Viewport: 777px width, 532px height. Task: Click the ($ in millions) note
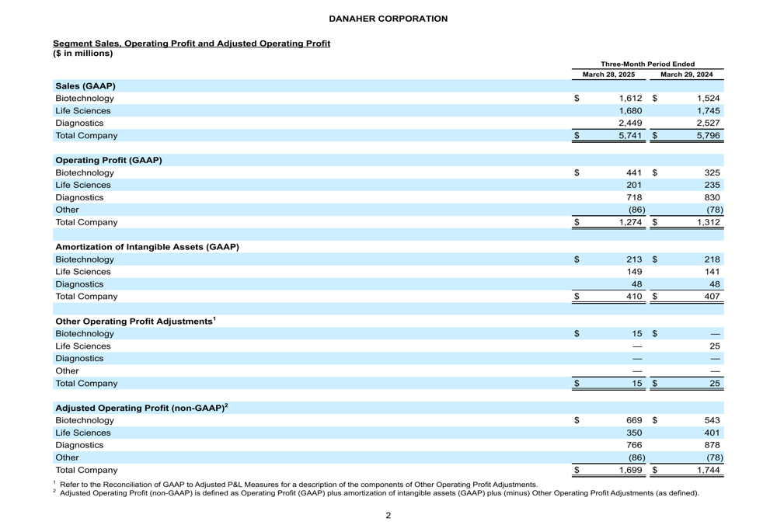coord(83,54)
